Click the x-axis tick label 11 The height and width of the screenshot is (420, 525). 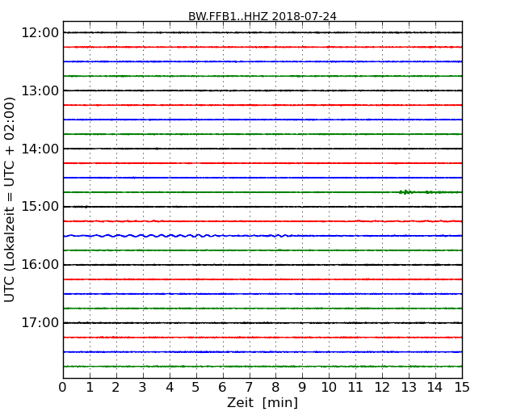coord(355,388)
